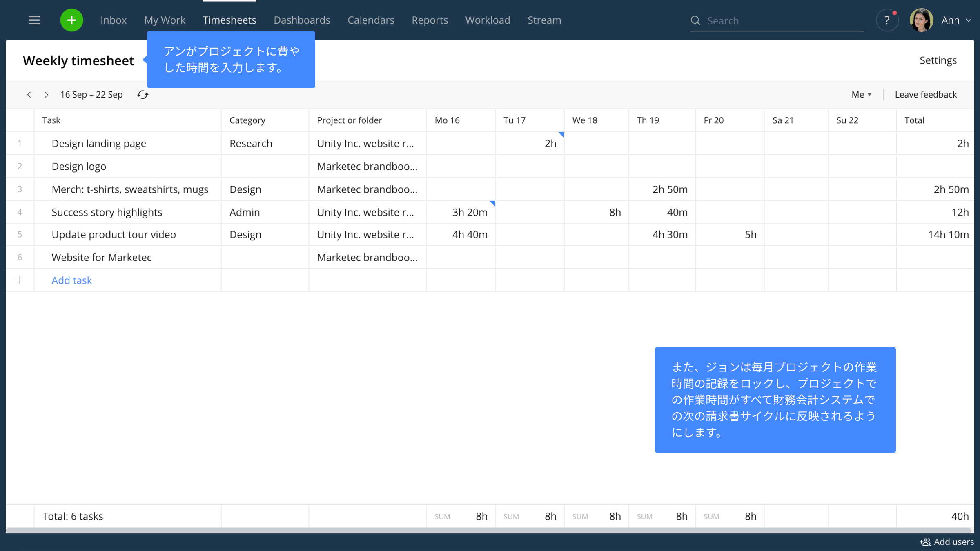Select the Timesheets tab

(x=229, y=20)
